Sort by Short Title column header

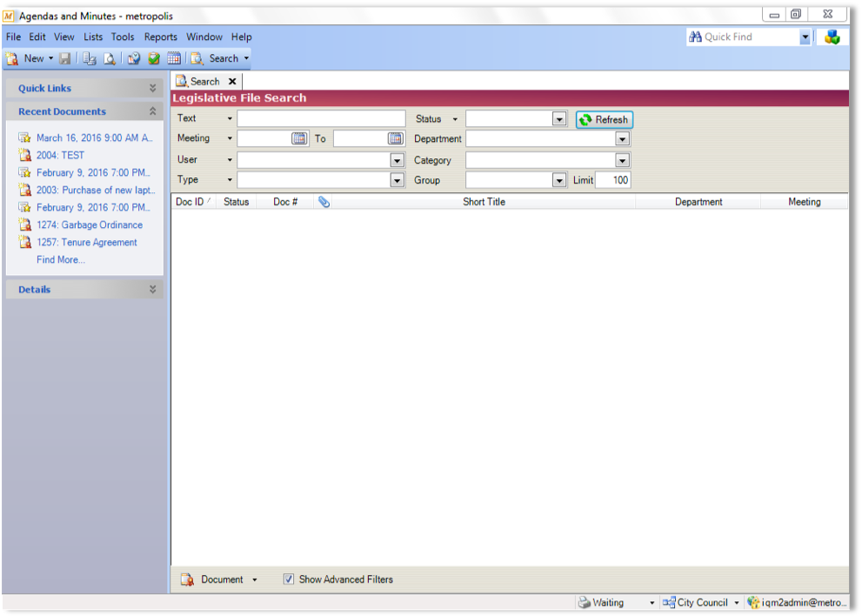484,202
